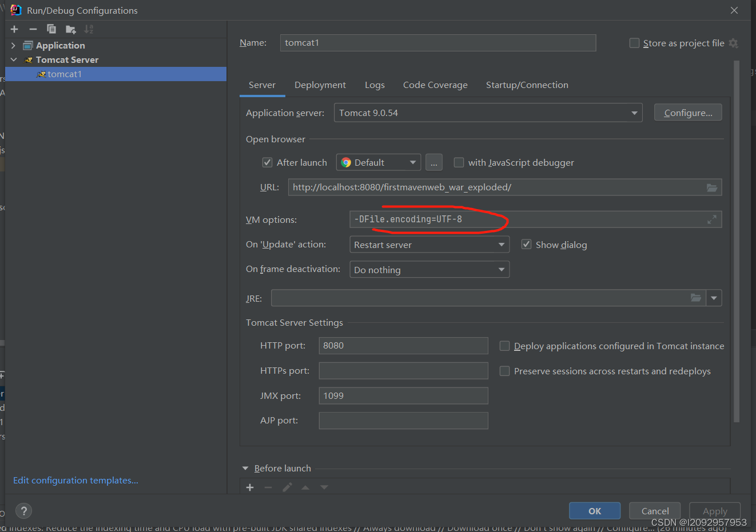The width and height of the screenshot is (756, 532).
Task: Save configuration into a new folder
Action: (70, 29)
